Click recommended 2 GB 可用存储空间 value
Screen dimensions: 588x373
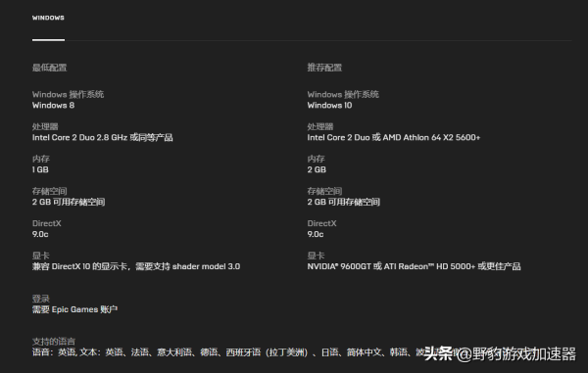(x=344, y=203)
